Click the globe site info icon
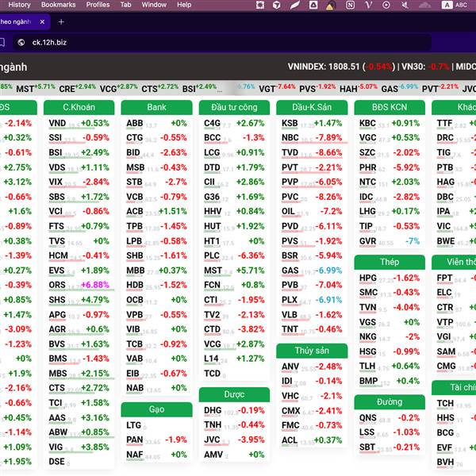 tap(21, 43)
